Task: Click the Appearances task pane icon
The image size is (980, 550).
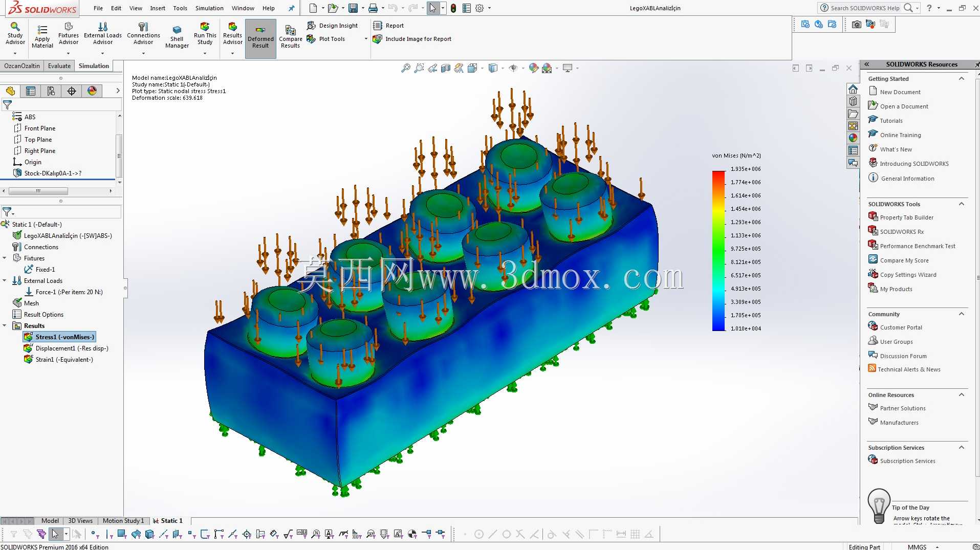Action: [853, 138]
